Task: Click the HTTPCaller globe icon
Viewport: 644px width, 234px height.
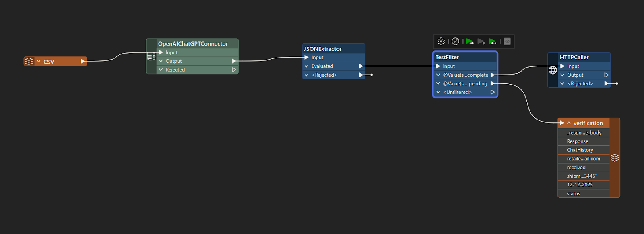Action: tap(553, 70)
